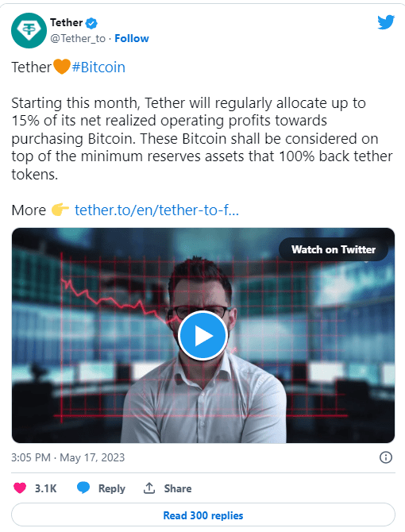Click the Follow link
Screen dimensions: 405x532
[x=132, y=38]
